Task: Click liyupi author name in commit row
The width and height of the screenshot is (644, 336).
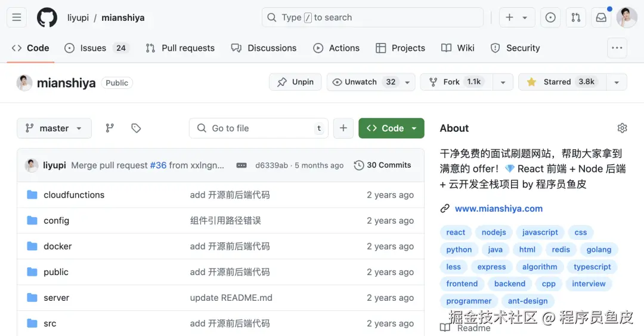Action: pyautogui.click(x=55, y=165)
